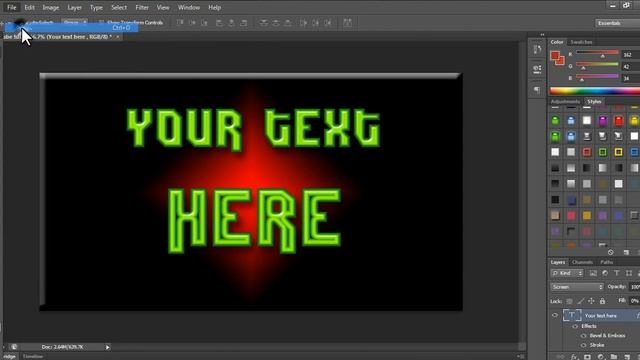The width and height of the screenshot is (640, 360).
Task: Toggle filter for pixel layers
Action: [x=593, y=273]
